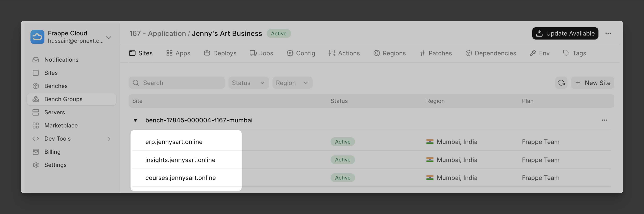
Task: Open Notifications in the sidebar
Action: point(71,60)
